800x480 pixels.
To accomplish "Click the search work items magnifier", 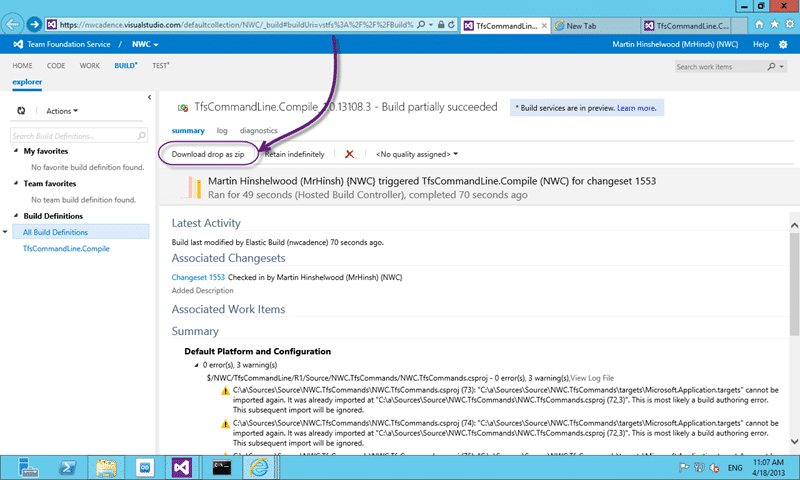I will 771,67.
